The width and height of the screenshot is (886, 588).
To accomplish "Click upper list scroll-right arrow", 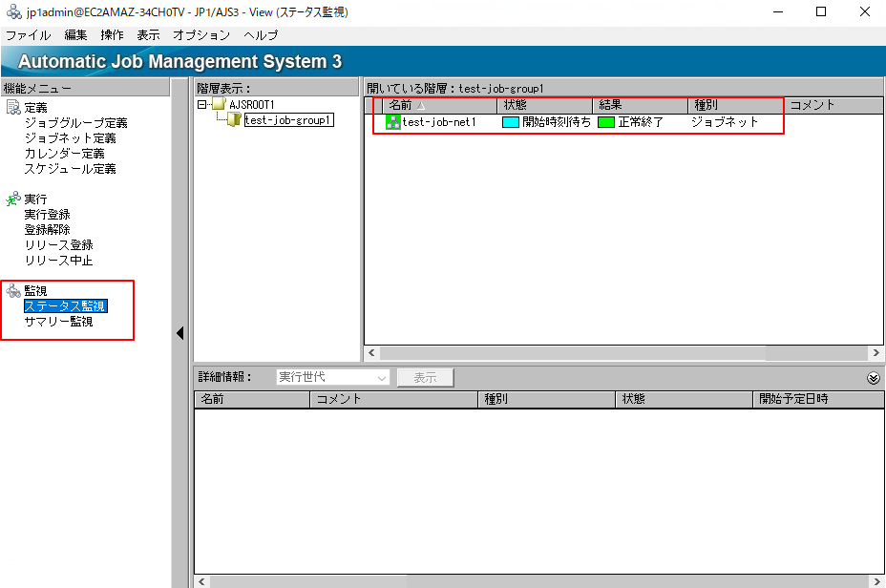I will pyautogui.click(x=875, y=352).
